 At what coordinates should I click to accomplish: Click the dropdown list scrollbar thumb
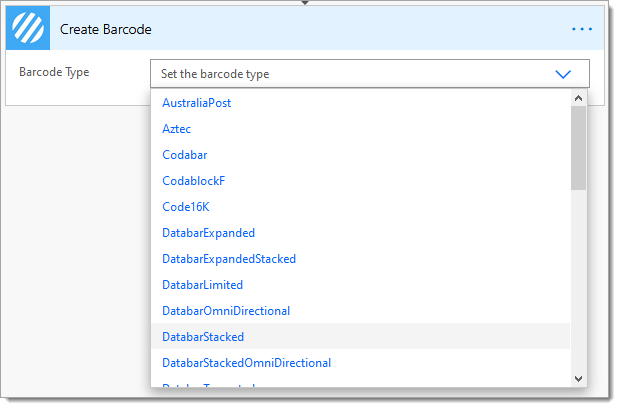(578, 148)
